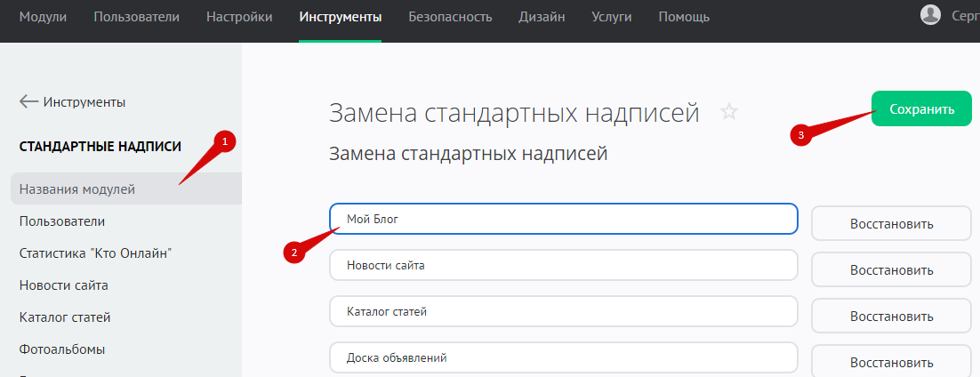Restore the Мой Блог label
The height and width of the screenshot is (377, 980).
tap(891, 223)
